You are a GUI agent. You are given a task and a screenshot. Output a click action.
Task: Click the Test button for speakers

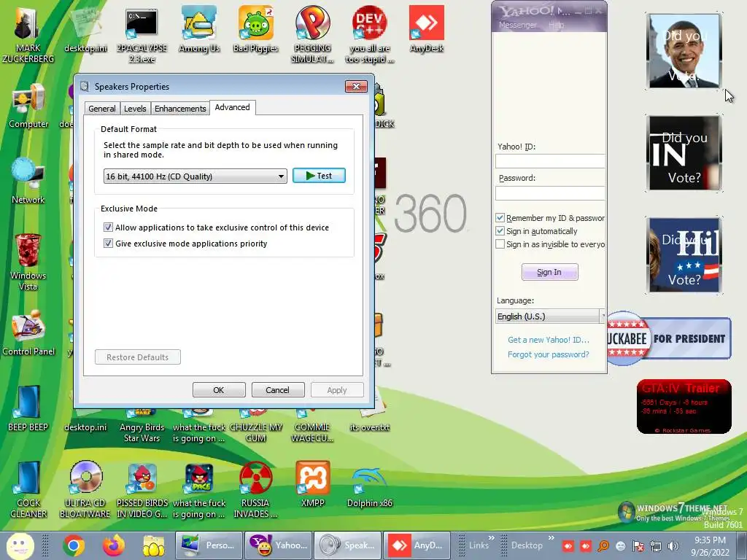pyautogui.click(x=320, y=176)
